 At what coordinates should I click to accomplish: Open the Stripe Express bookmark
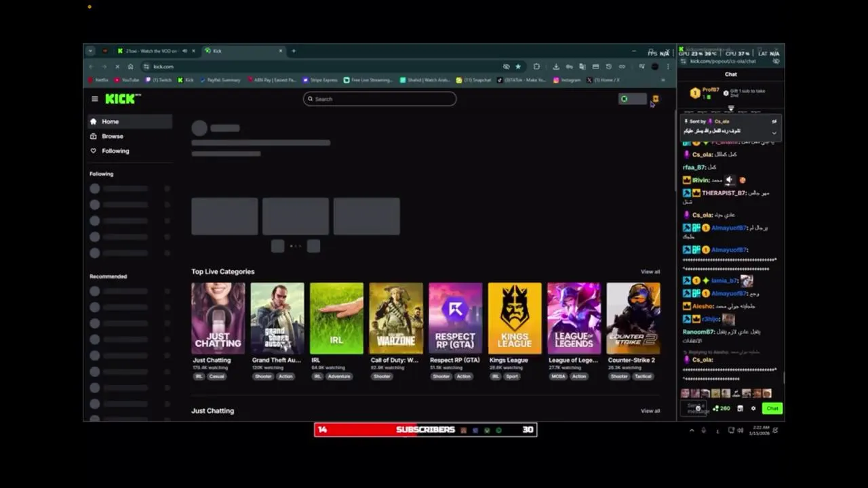click(321, 80)
